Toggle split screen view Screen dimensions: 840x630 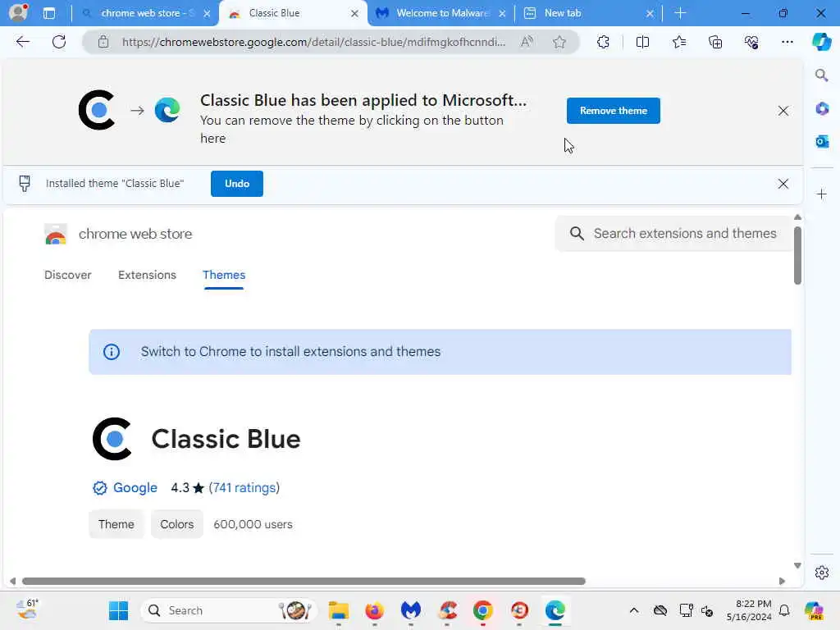(x=642, y=42)
